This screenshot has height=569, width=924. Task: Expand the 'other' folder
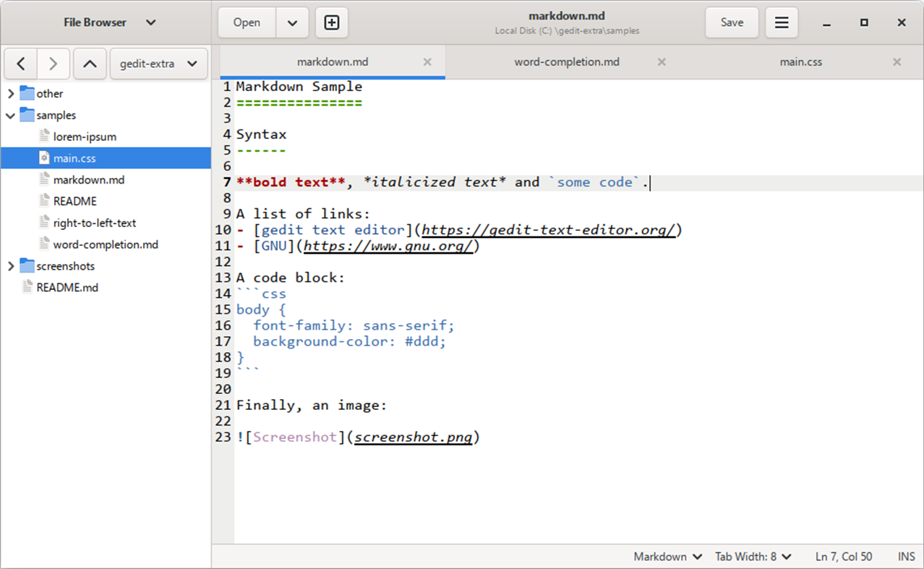point(10,93)
